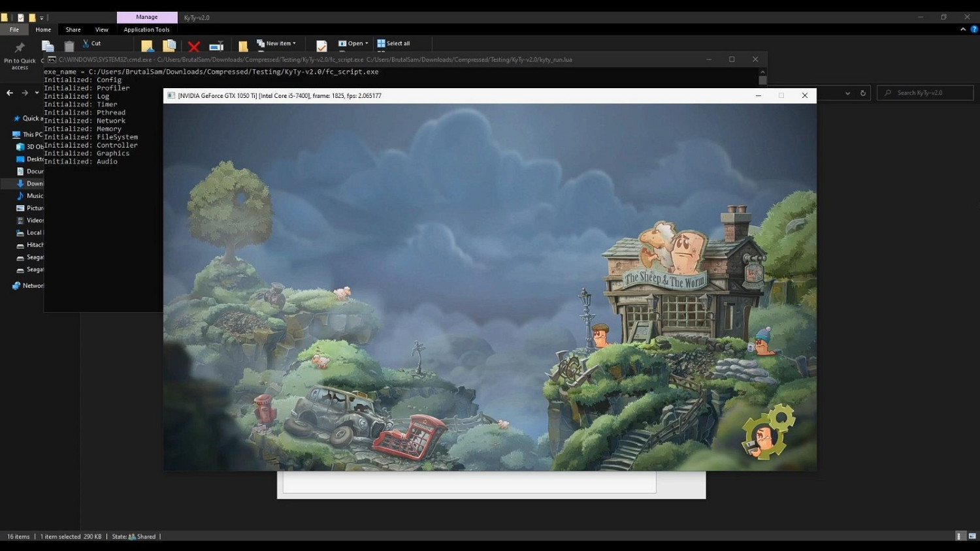Go back with the left arrow button
The height and width of the screenshot is (551, 980).
[x=10, y=93]
